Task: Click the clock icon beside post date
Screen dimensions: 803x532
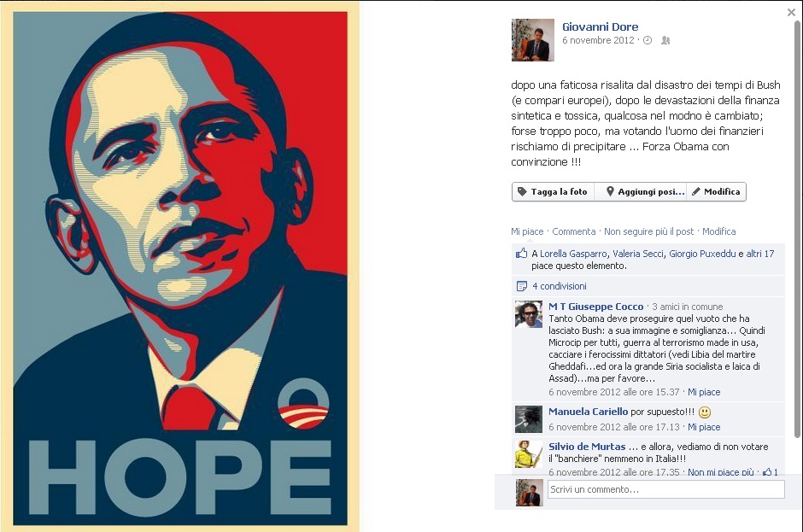Action: pyautogui.click(x=648, y=40)
